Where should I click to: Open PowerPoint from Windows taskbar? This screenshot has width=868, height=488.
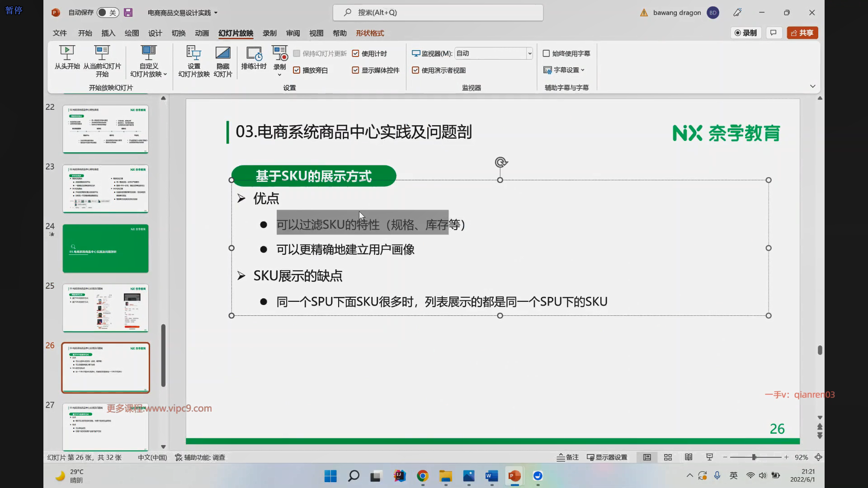[x=514, y=476]
